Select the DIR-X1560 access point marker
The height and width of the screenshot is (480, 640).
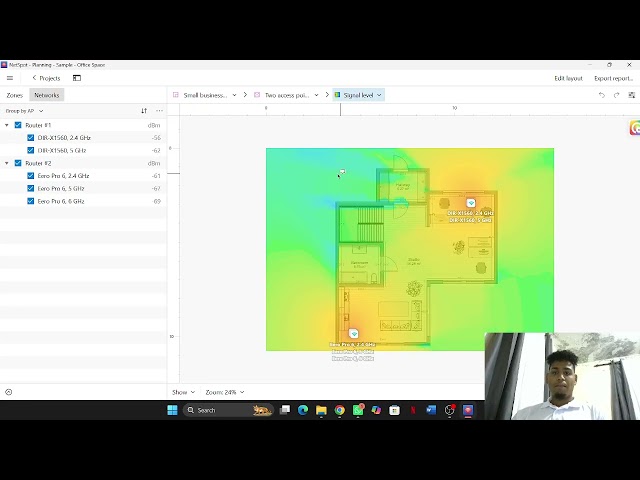[x=471, y=203]
